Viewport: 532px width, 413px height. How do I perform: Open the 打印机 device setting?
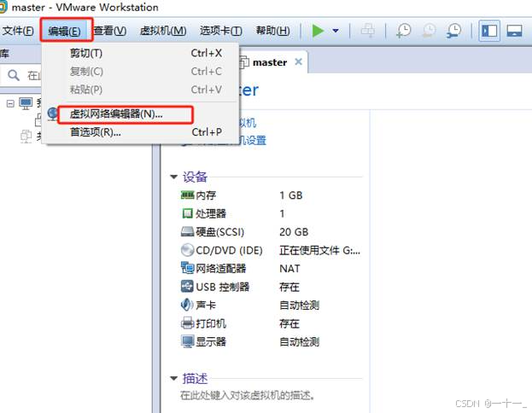[211, 323]
